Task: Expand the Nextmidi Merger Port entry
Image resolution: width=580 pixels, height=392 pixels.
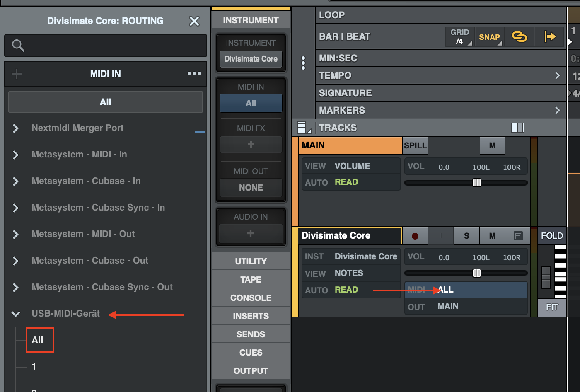Action: coord(16,128)
